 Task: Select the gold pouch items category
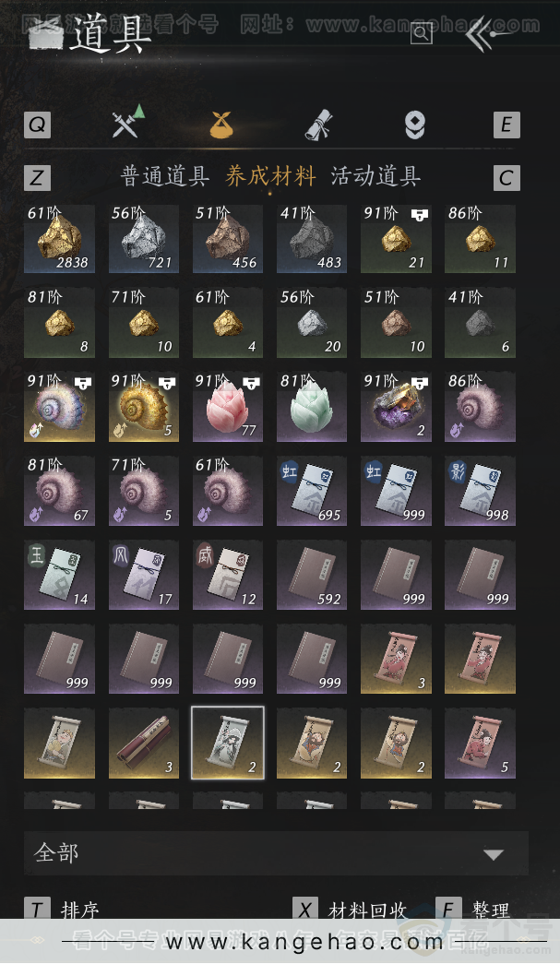click(221, 125)
